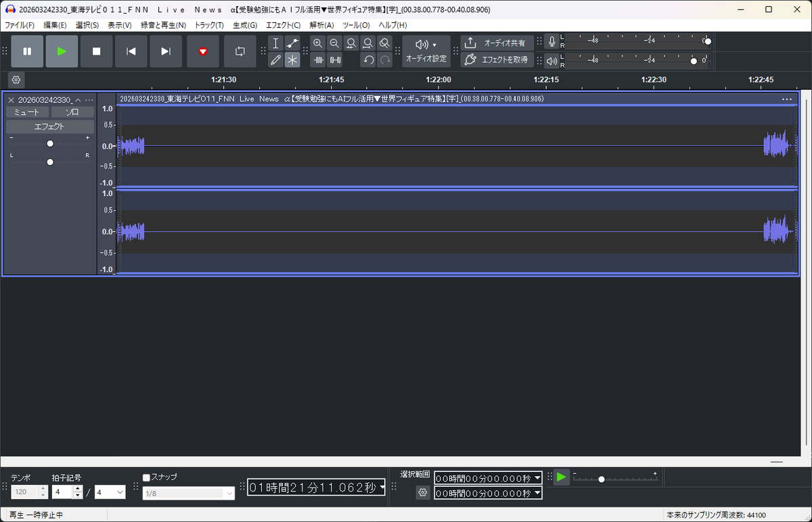Select the I-beam Selection tool
Image resolution: width=812 pixels, height=522 pixels.
tap(275, 43)
